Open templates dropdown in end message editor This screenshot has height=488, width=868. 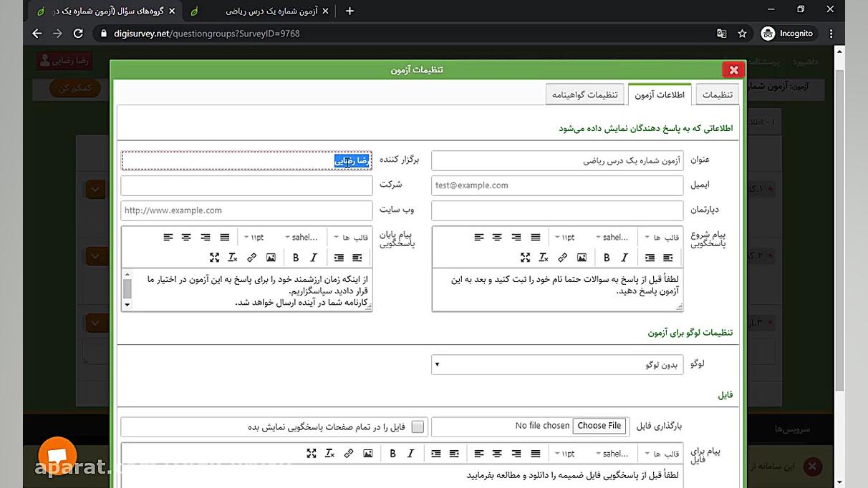point(351,238)
